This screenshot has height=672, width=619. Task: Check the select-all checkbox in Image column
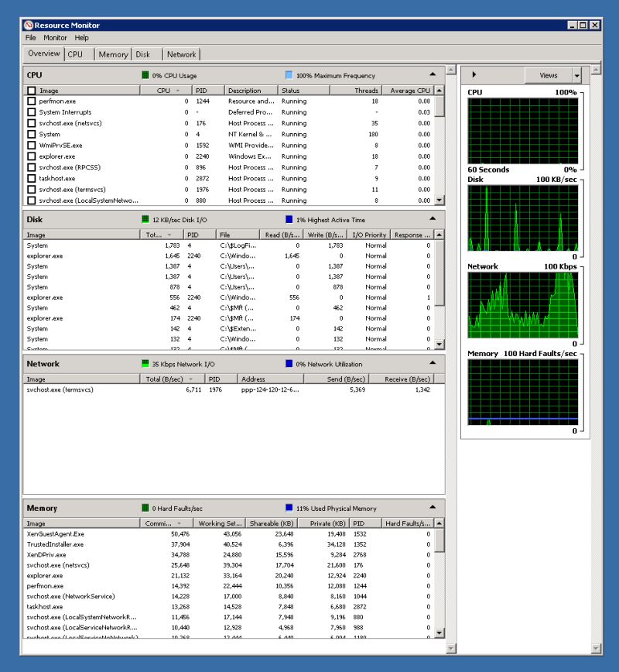click(x=31, y=90)
